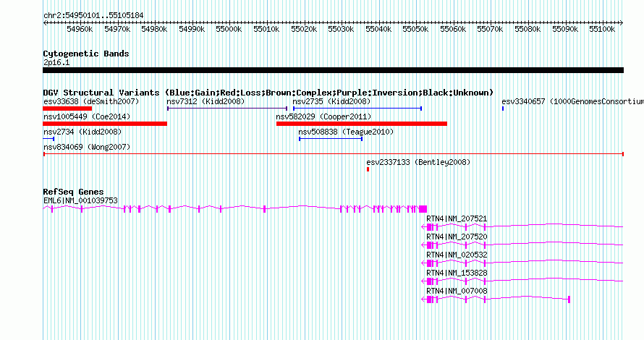Click the RTN4 NM_020532 transcript arrow
Viewport: 644px width, 340px height.
click(424, 263)
